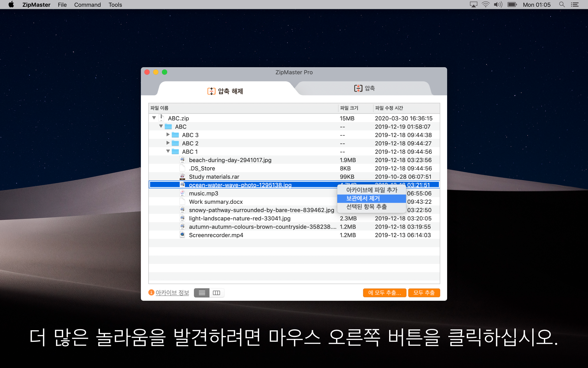Click the Study materials.rar archive icon
Screen dimensions: 588x368
[x=183, y=176]
